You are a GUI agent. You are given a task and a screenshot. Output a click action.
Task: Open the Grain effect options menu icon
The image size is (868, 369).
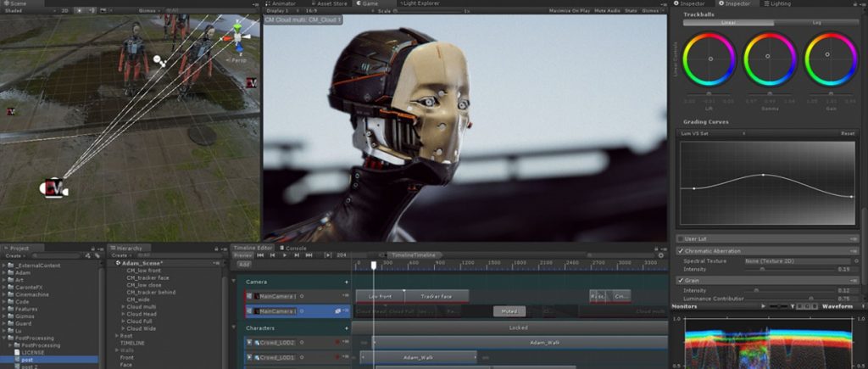coord(854,280)
